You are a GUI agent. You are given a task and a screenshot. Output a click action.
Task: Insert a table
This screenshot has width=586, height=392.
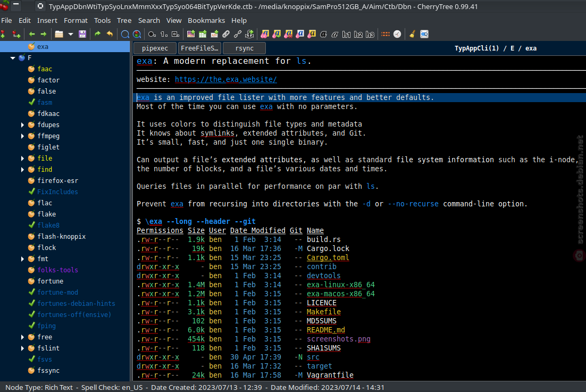[x=203, y=34]
